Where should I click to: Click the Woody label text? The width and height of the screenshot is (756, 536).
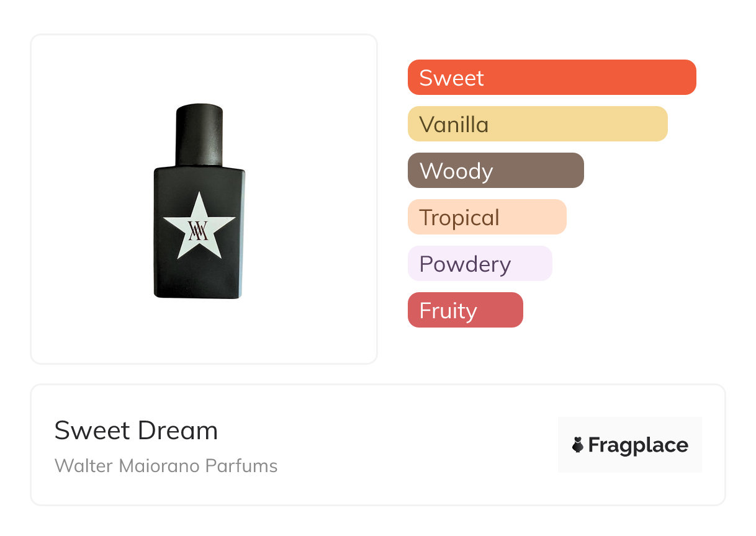coord(456,171)
